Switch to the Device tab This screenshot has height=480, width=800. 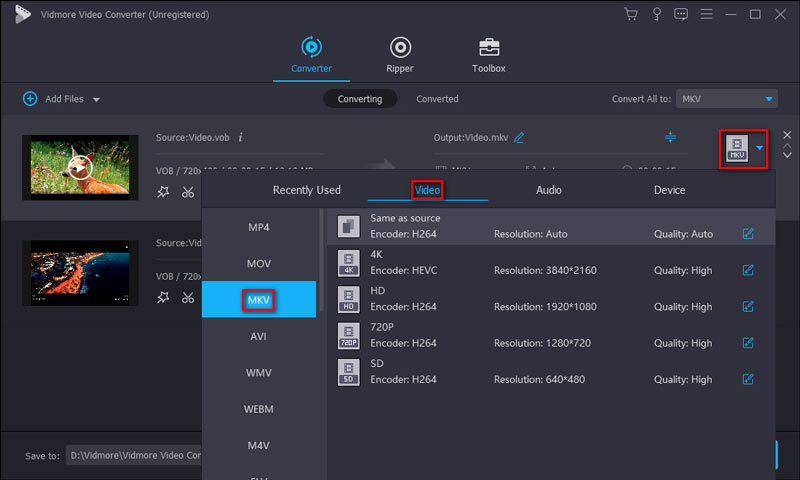(x=669, y=190)
